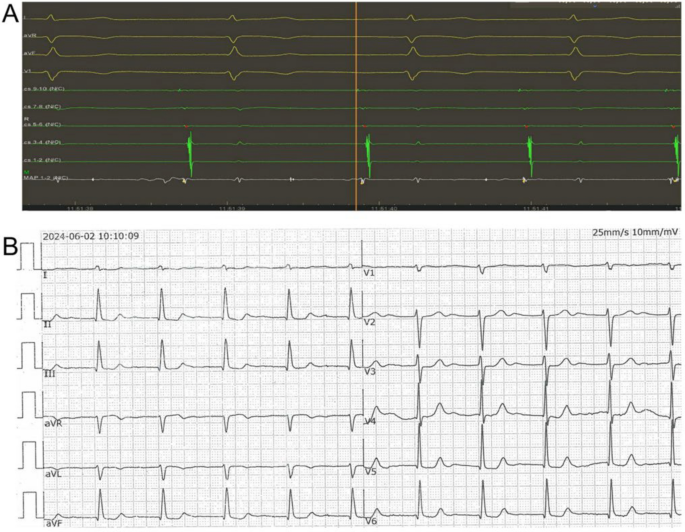
Task: Click the V1 label in the dark recording
Action: [x=28, y=71]
